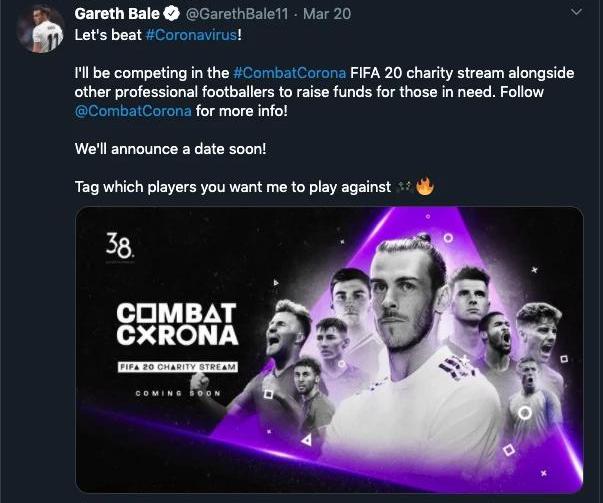Click the 38 logo in the image

pos(119,244)
